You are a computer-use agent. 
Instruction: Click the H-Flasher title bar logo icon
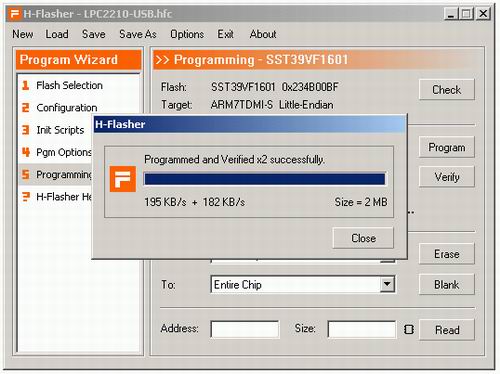click(15, 14)
